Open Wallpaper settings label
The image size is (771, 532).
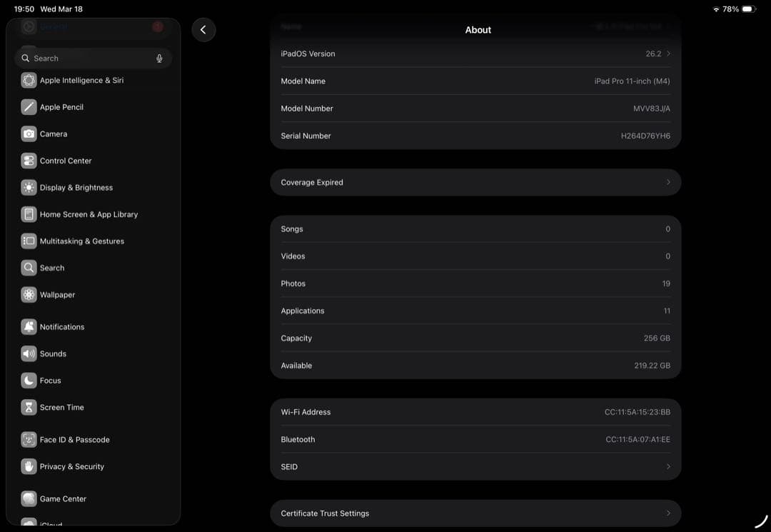57,294
